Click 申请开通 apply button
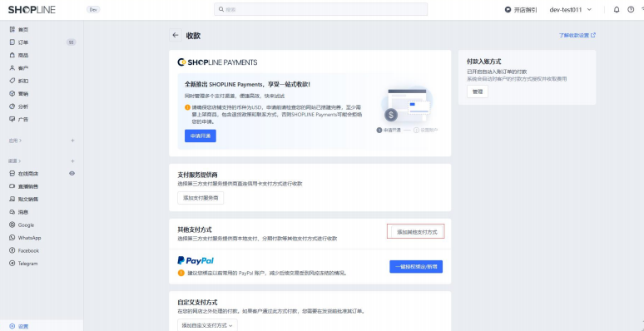The width and height of the screenshot is (644, 331). pyautogui.click(x=201, y=136)
